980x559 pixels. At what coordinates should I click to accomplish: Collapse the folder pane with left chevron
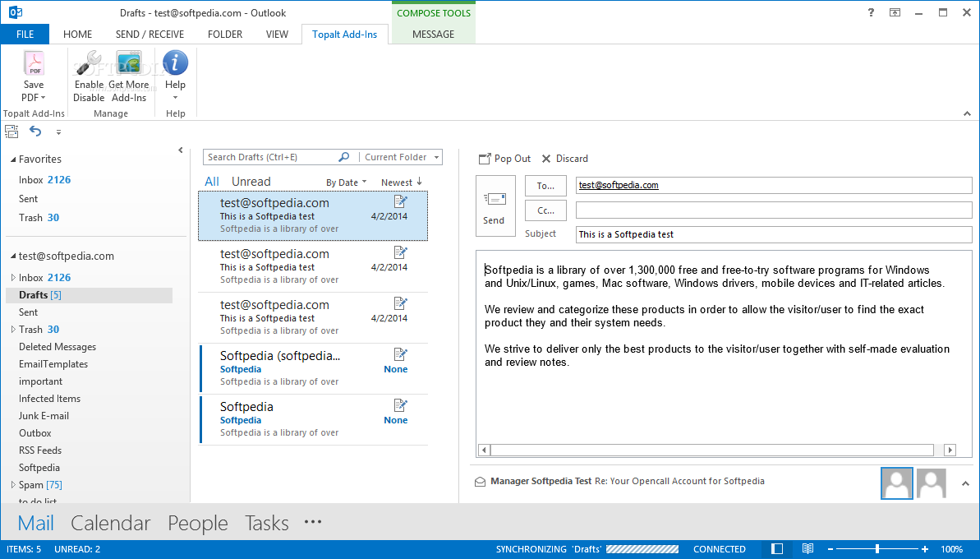(181, 150)
